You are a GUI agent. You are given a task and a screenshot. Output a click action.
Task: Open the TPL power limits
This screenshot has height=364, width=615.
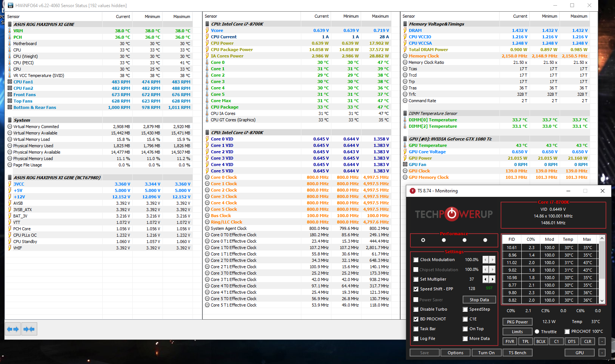(x=525, y=341)
